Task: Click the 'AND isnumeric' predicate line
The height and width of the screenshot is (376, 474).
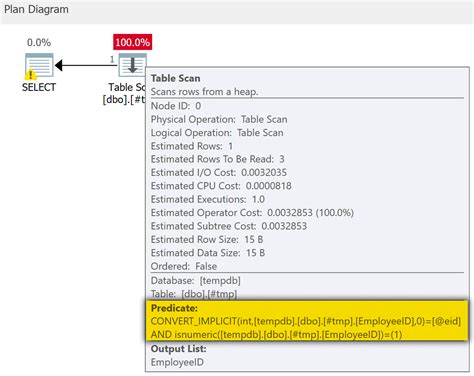Action: (x=276, y=334)
